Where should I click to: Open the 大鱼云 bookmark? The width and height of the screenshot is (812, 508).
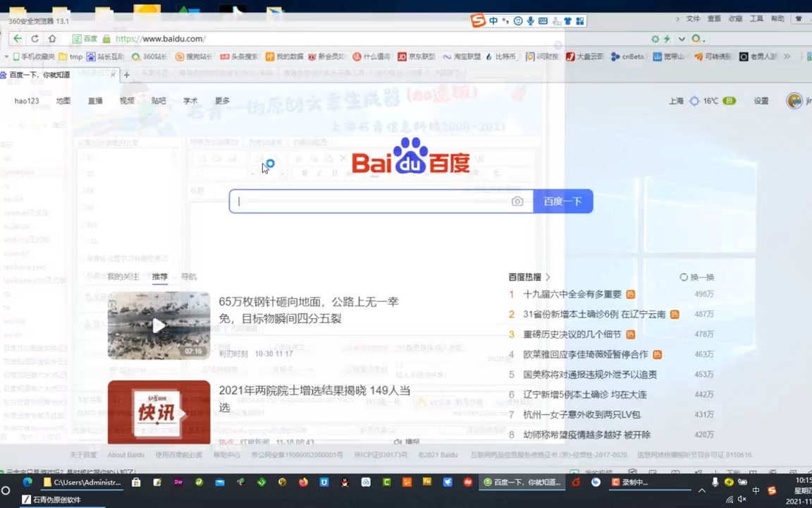(584, 56)
